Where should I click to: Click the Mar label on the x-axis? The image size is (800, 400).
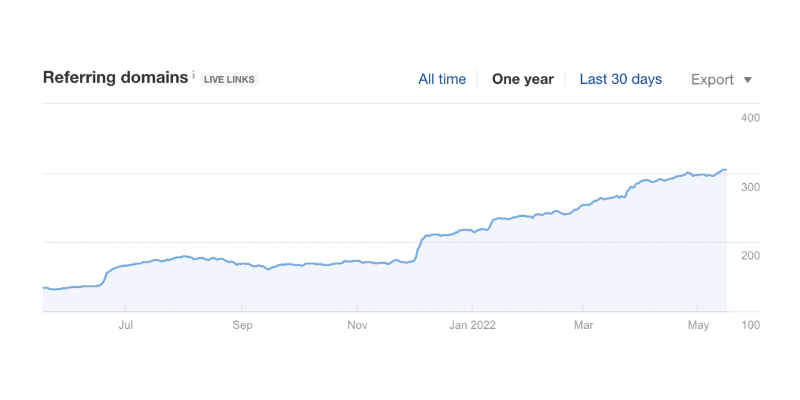584,326
